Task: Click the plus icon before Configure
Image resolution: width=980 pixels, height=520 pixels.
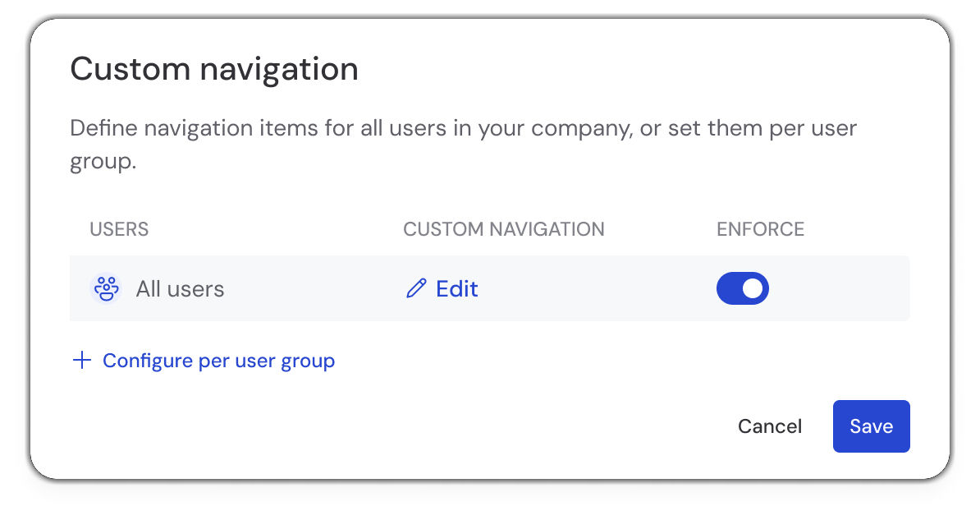Action: point(81,361)
